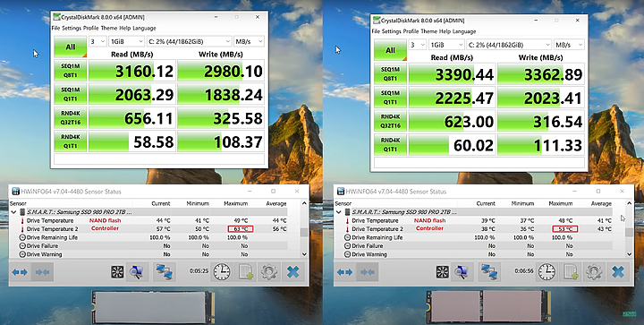Viewport: 644px width, 325px height.
Task: Start logging via sheet-plus icon, HWiNFO timed 0:06:56
Action: 570,272
